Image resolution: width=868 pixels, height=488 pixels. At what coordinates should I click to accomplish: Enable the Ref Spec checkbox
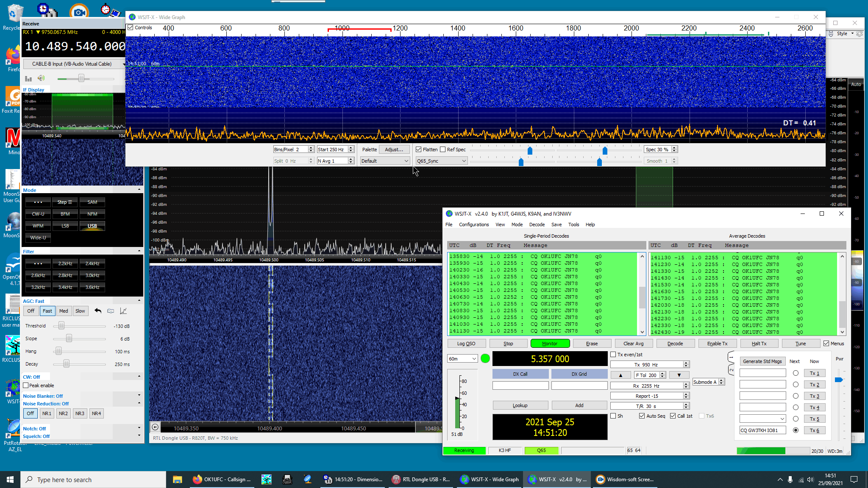pyautogui.click(x=443, y=150)
